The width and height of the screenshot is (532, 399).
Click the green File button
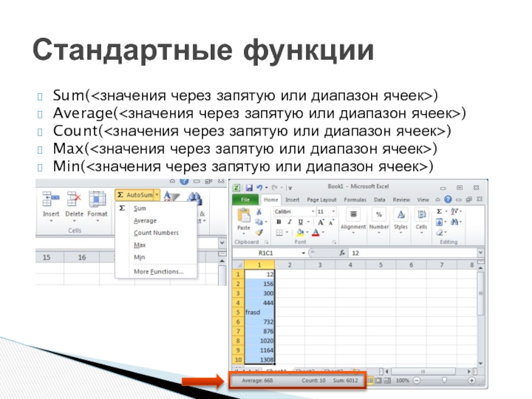pyautogui.click(x=245, y=199)
